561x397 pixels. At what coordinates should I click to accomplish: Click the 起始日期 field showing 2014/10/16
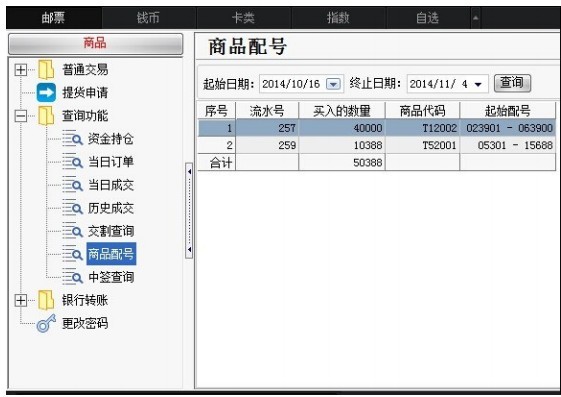pyautogui.click(x=301, y=84)
